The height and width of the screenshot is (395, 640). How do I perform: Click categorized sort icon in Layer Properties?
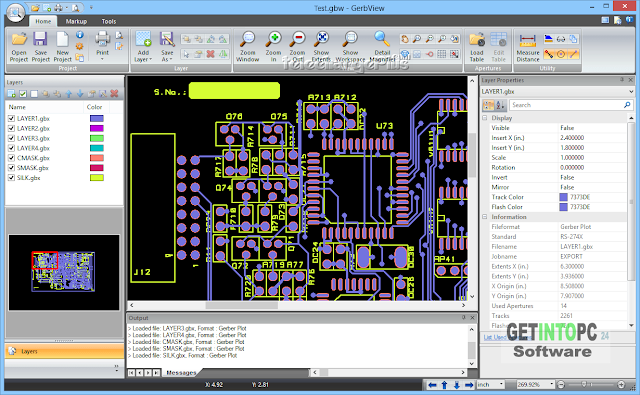tap(488, 105)
